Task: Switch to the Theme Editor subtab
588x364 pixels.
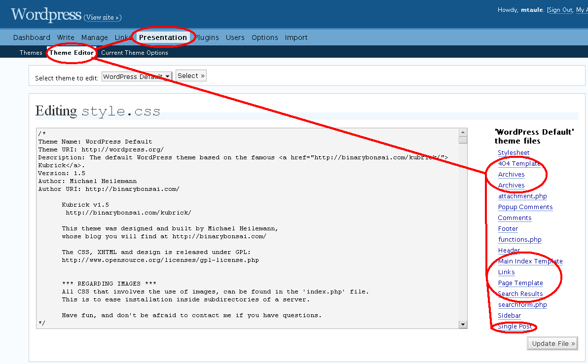Action: (x=71, y=52)
